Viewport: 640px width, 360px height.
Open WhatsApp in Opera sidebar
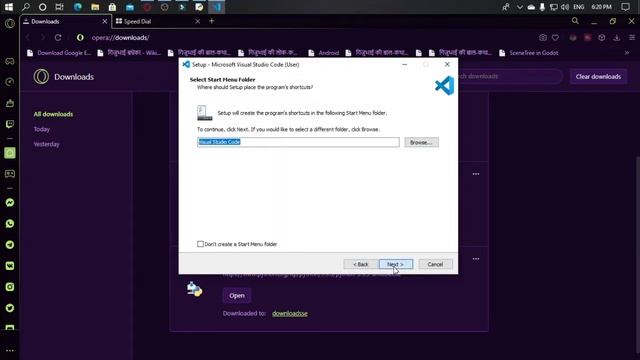point(10,224)
